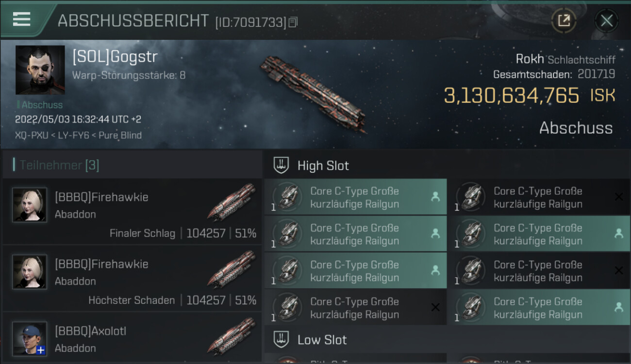The height and width of the screenshot is (364, 631).
Task: Click Abaddon ship icon in Höchster Schaden row
Action: 231,269
